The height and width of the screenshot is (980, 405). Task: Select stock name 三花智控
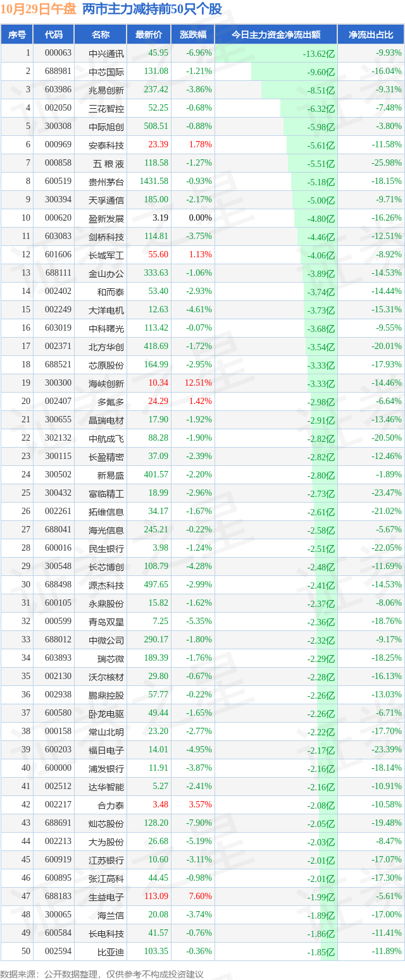(106, 108)
